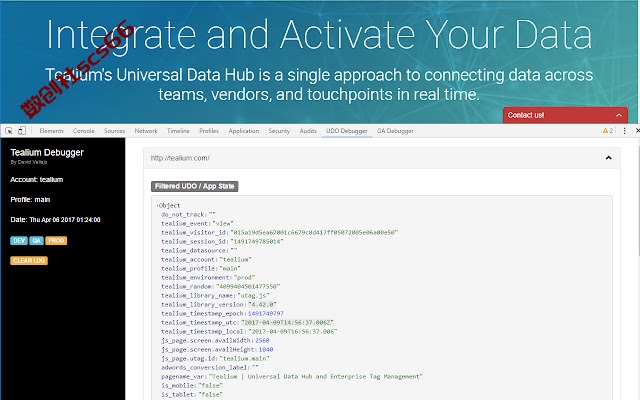Switch to the Audits tab

tap(308, 131)
